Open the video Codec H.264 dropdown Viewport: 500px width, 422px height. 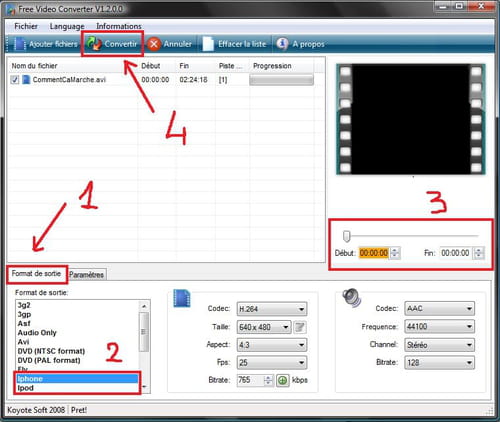tap(272, 309)
